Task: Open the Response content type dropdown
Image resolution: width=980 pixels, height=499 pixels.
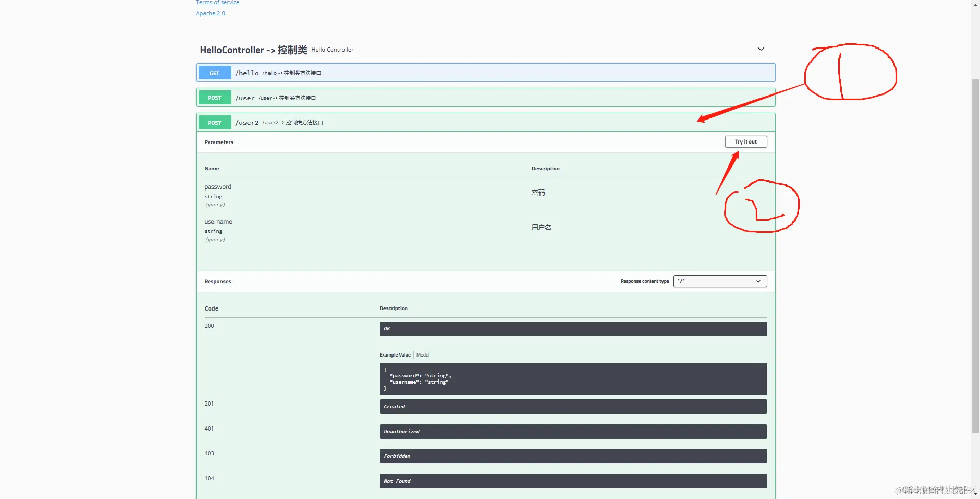Action: (720, 281)
